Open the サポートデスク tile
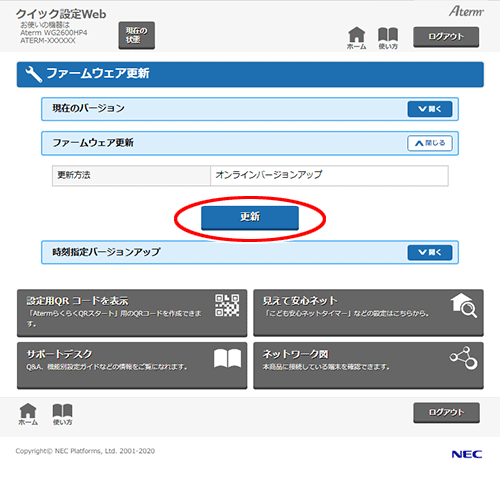The height and width of the screenshot is (480, 500). click(x=132, y=365)
